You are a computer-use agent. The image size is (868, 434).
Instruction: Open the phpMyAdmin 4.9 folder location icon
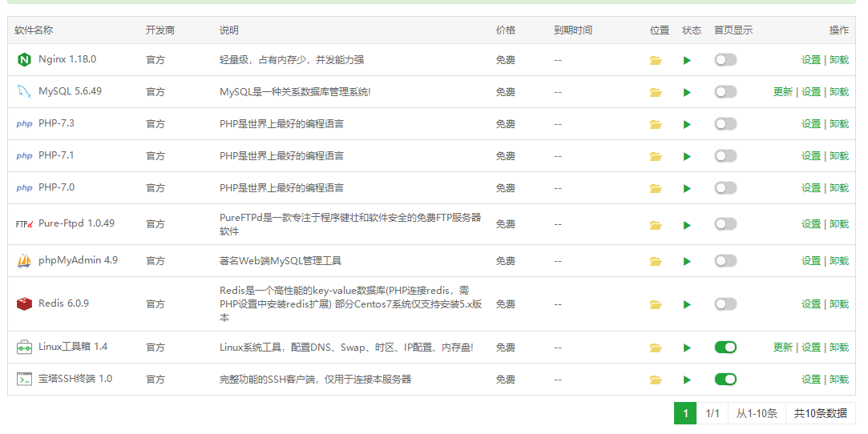pos(656,261)
